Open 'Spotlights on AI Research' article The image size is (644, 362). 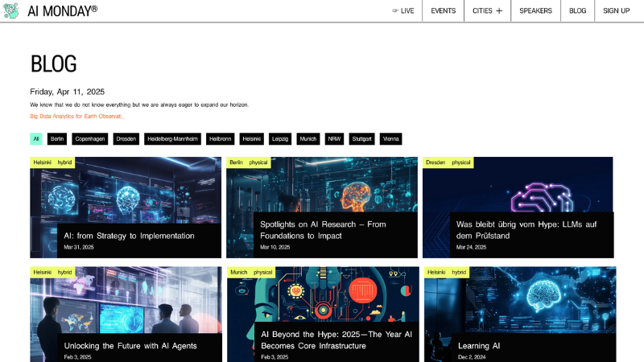(x=323, y=230)
